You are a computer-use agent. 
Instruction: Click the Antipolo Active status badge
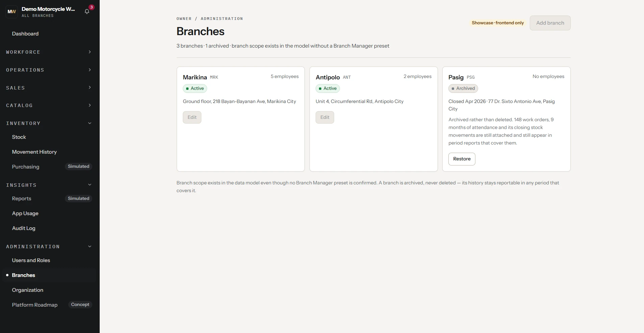(x=328, y=88)
